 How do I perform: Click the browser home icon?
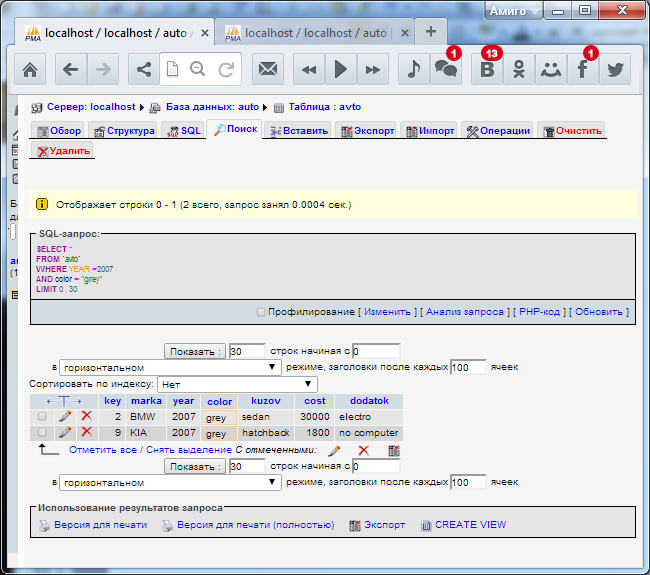[30, 70]
